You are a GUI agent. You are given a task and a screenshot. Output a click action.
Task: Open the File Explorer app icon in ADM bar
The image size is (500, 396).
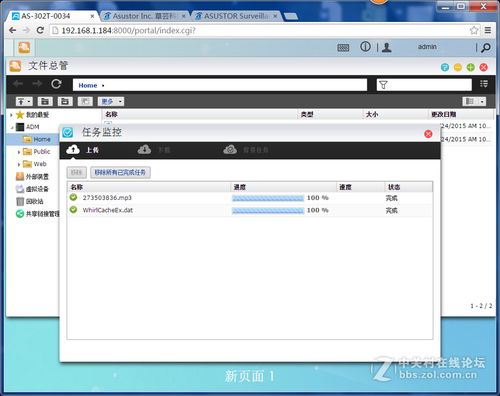point(24,47)
